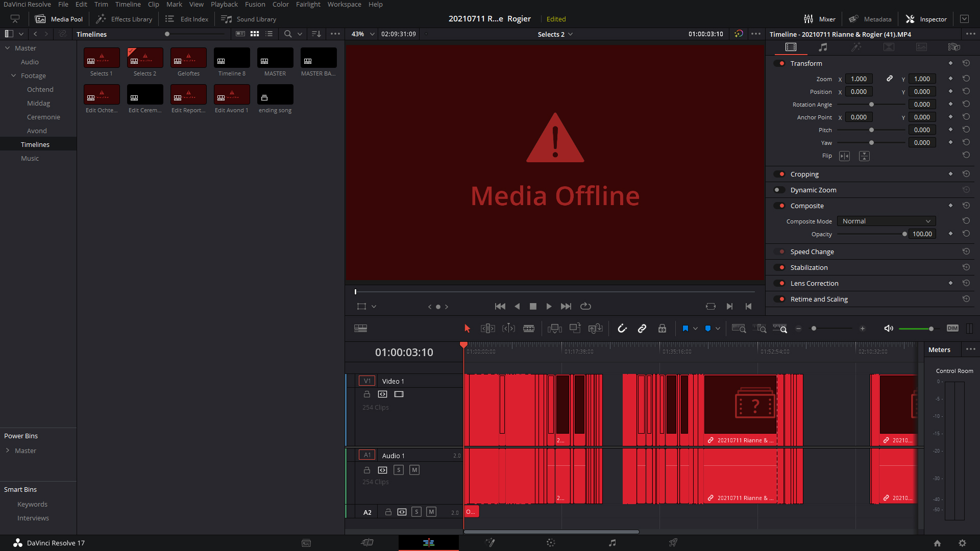The image size is (980, 551).
Task: Select the Blade Edit Mode tool
Action: (529, 329)
